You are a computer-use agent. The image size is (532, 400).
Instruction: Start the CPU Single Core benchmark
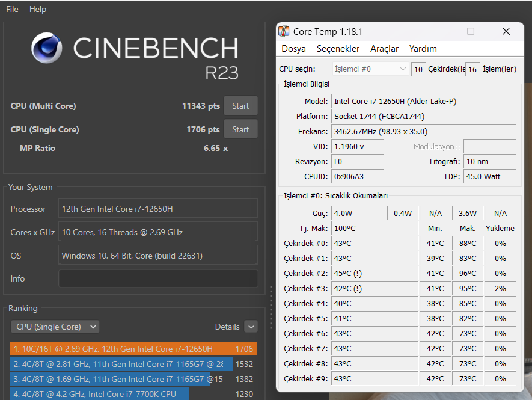point(240,129)
